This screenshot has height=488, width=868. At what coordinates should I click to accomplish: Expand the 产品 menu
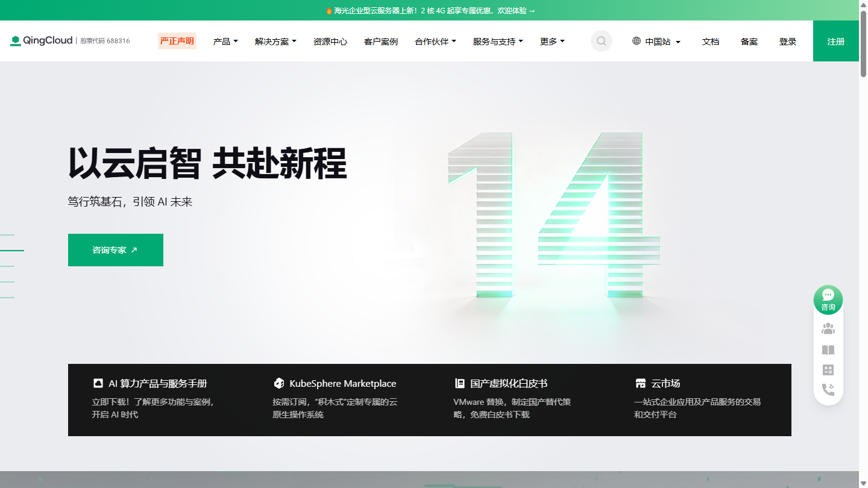pos(225,42)
